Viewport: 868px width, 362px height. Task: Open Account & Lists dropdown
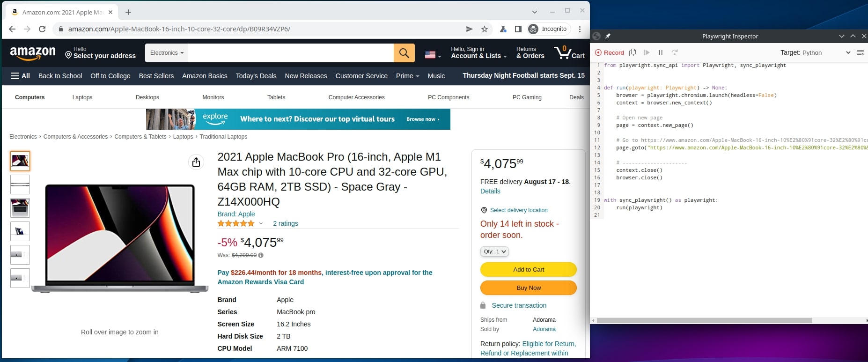pyautogui.click(x=479, y=52)
